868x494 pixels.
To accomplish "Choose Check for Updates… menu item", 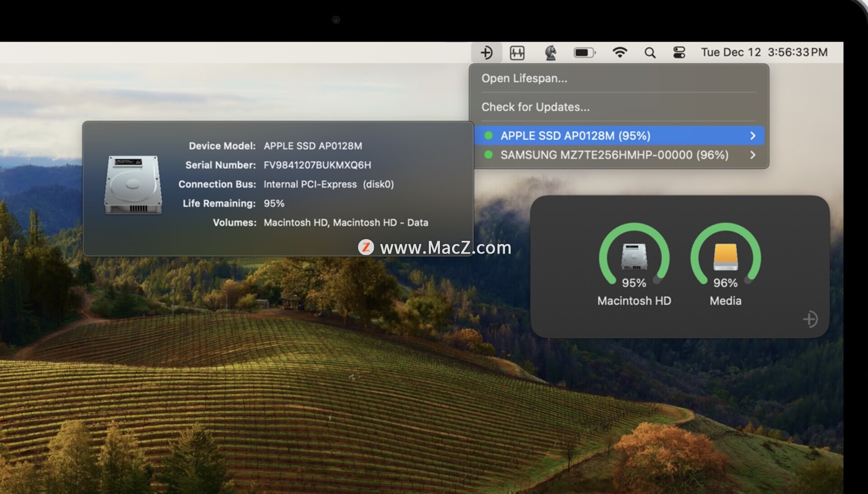I will [619, 107].
